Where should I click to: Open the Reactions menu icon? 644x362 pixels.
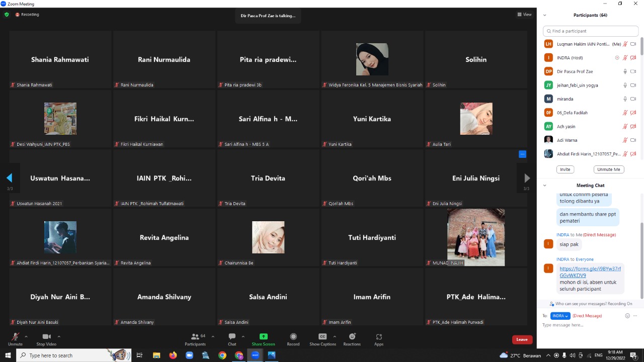(352, 337)
